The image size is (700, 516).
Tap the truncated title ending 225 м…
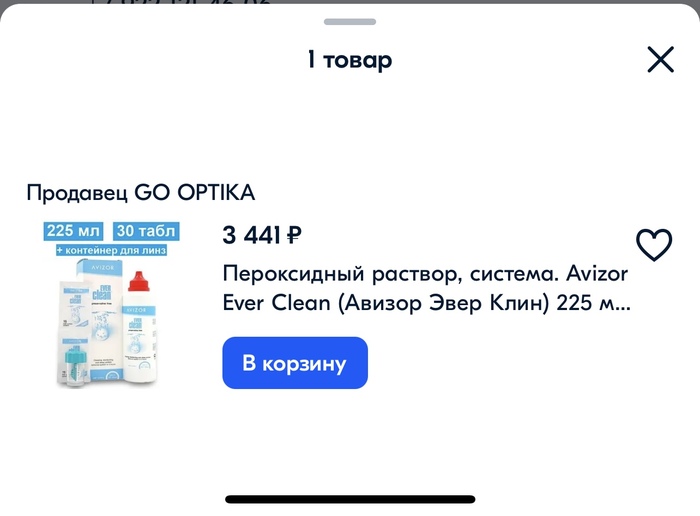click(426, 303)
